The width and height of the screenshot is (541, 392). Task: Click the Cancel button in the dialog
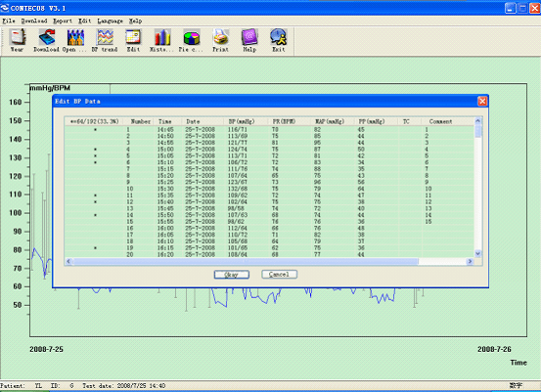click(x=279, y=275)
